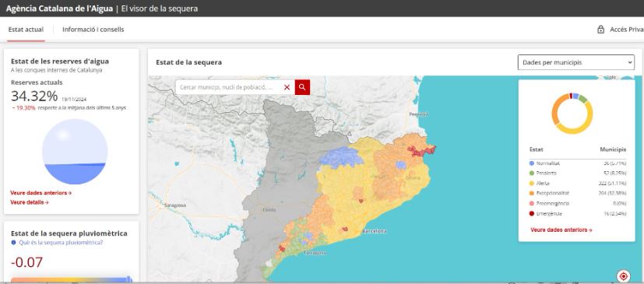Select the Emergència dark red legend dot
644x284 pixels.
532,213
